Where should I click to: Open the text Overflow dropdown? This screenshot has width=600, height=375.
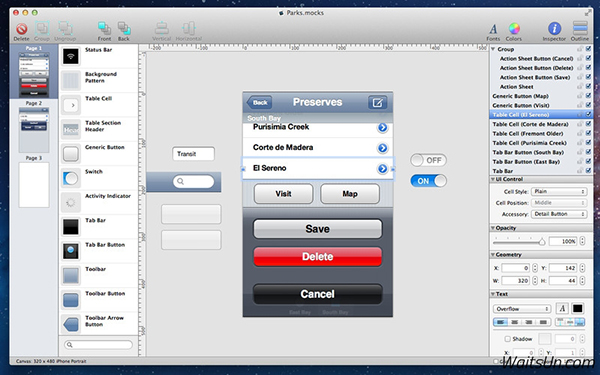click(522, 308)
